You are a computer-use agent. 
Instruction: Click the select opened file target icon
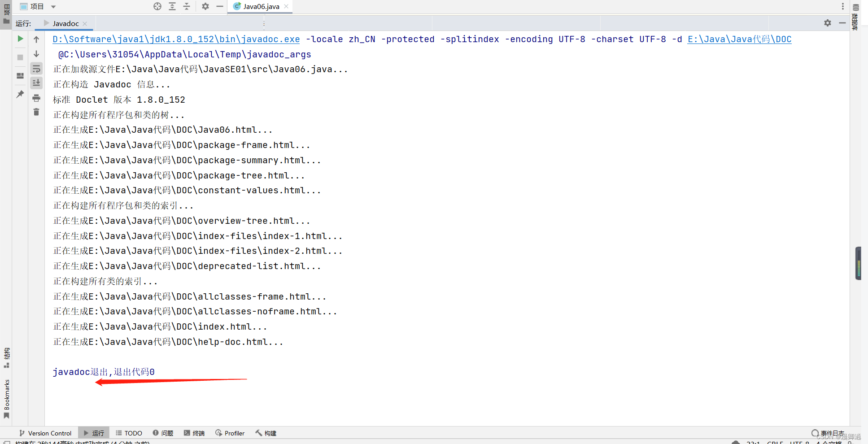(x=157, y=6)
